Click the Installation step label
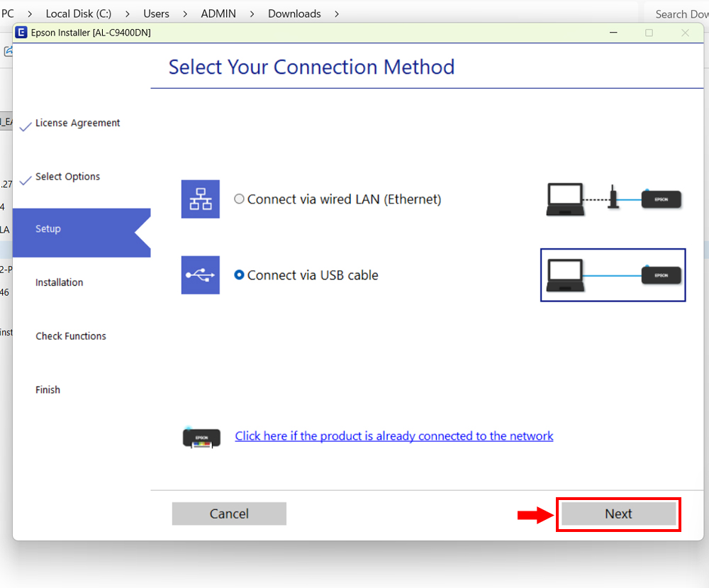The height and width of the screenshot is (588, 709). click(x=60, y=283)
